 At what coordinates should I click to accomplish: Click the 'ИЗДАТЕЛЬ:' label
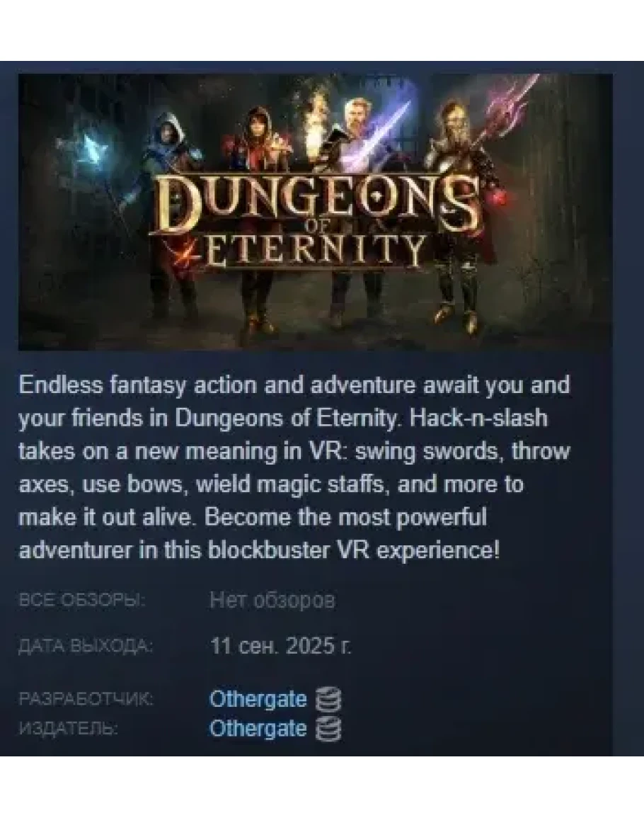(x=68, y=729)
